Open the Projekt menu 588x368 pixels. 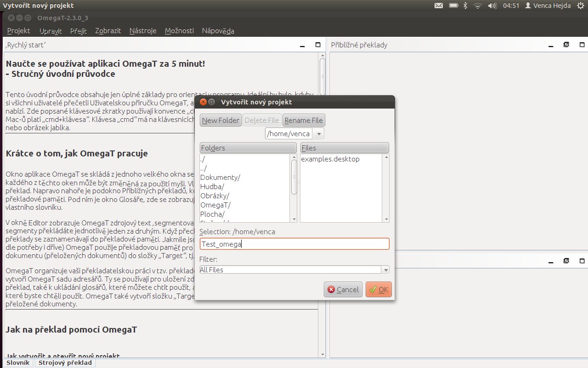[x=19, y=31]
